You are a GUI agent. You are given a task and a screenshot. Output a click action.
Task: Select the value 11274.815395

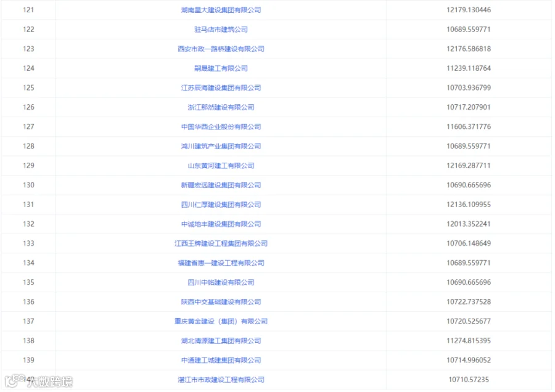(469, 341)
